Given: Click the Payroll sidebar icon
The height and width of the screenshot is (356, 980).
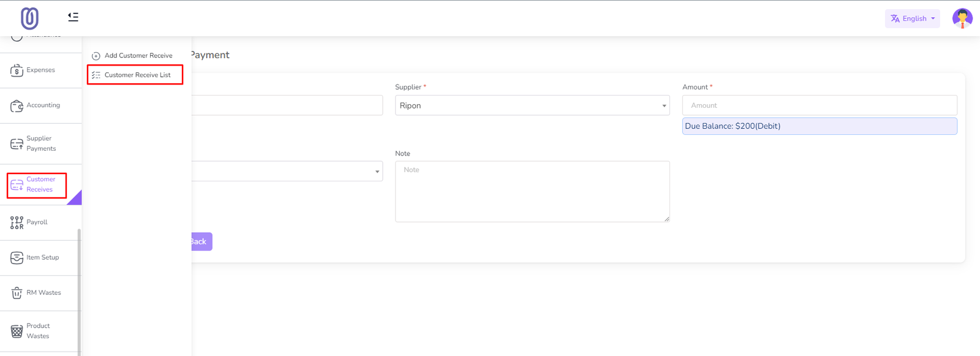Looking at the screenshot, I should pyautogui.click(x=17, y=222).
